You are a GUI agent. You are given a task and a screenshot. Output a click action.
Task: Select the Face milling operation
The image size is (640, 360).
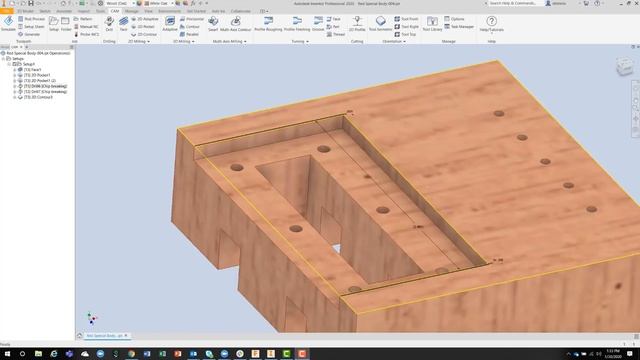tap(123, 24)
